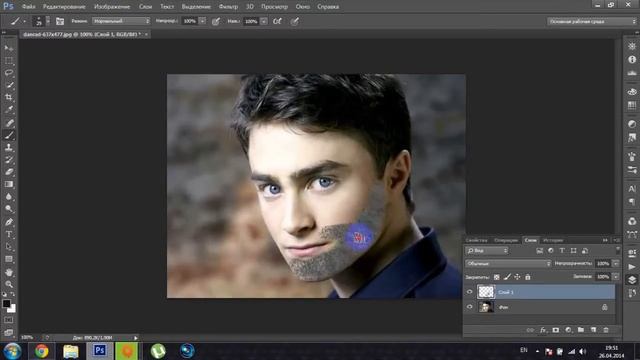Hide the Слой 1 layer eye
The width and height of the screenshot is (640, 360).
[x=469, y=292]
